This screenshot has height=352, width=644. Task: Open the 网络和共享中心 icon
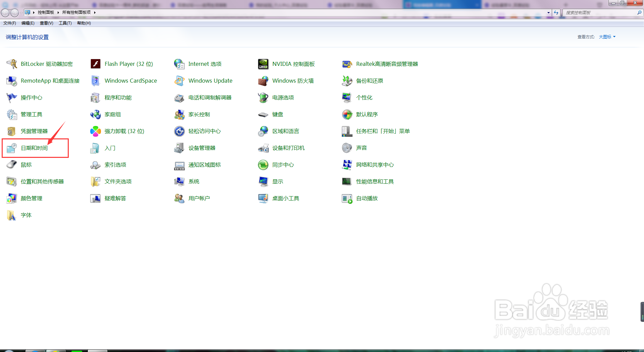point(347,165)
